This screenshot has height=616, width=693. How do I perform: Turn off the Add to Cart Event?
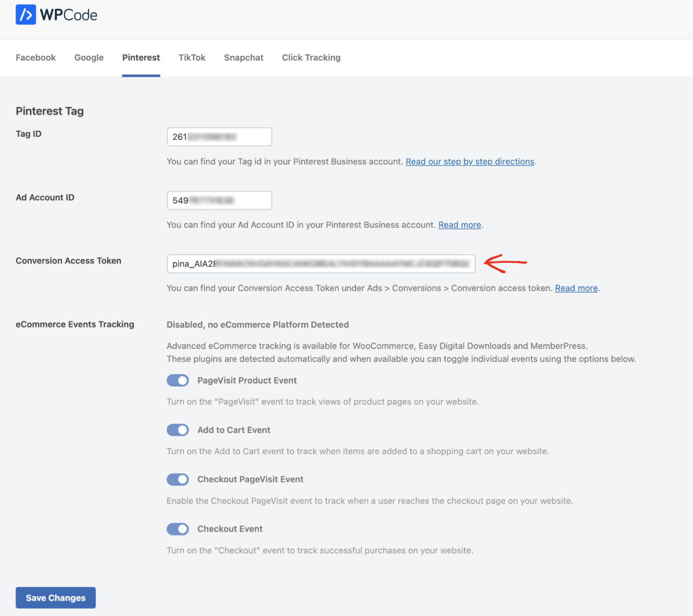tap(177, 430)
